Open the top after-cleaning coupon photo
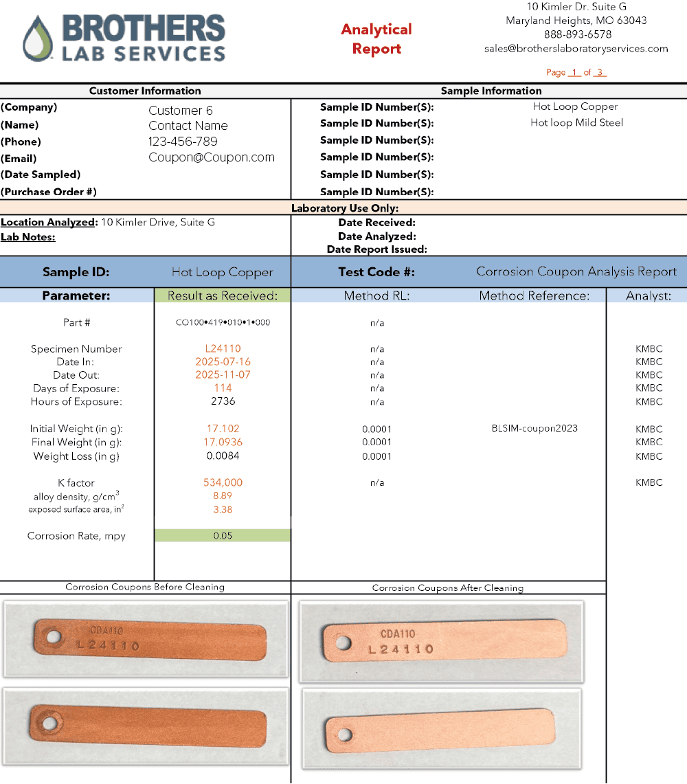 coord(441,641)
